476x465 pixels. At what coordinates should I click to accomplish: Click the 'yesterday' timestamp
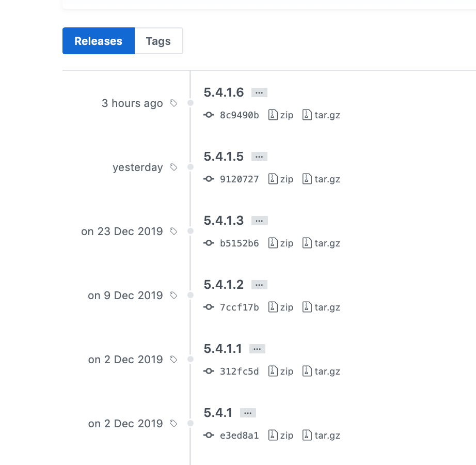click(138, 167)
